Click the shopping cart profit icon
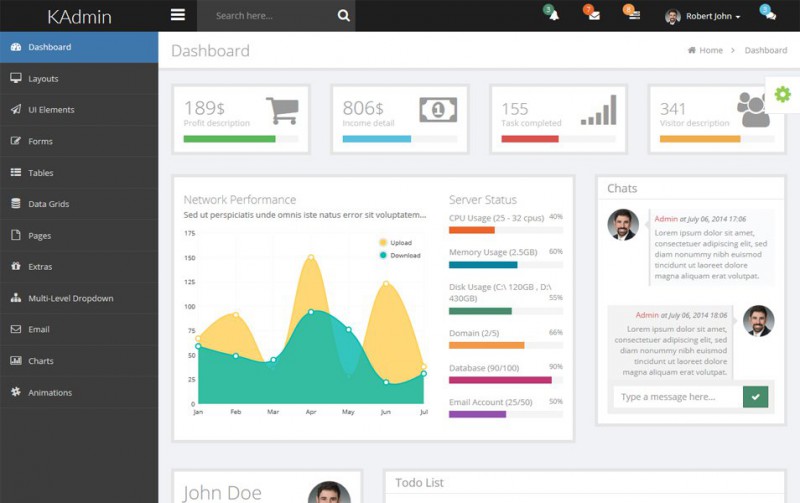 coord(283,109)
